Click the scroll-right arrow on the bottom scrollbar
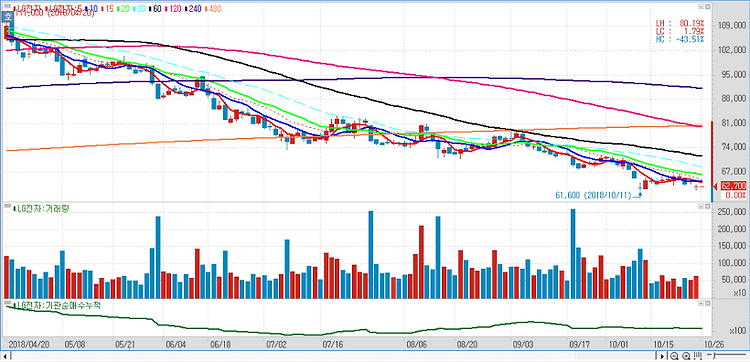This screenshot has width=750, height=362. point(662,356)
